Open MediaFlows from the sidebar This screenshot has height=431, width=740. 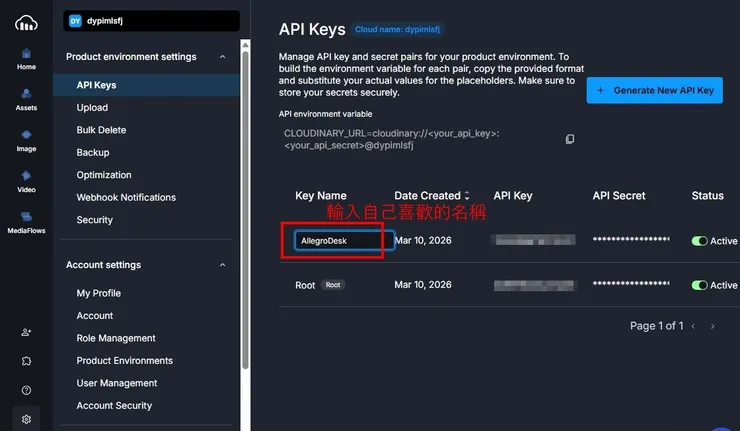[26, 216]
